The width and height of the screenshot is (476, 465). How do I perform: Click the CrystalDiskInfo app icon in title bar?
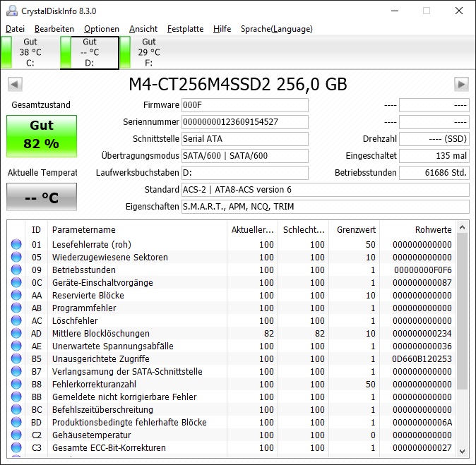click(x=12, y=11)
